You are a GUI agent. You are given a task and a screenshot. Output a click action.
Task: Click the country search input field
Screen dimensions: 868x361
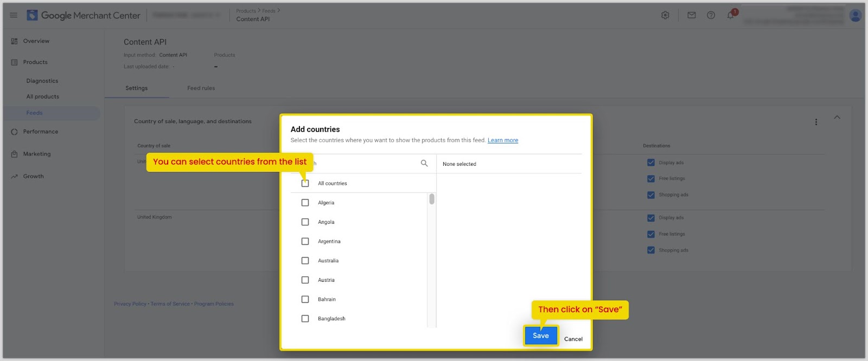coord(363,163)
